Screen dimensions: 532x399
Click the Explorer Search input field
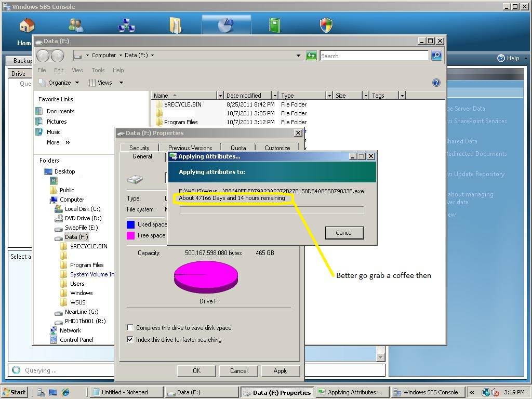374,56
